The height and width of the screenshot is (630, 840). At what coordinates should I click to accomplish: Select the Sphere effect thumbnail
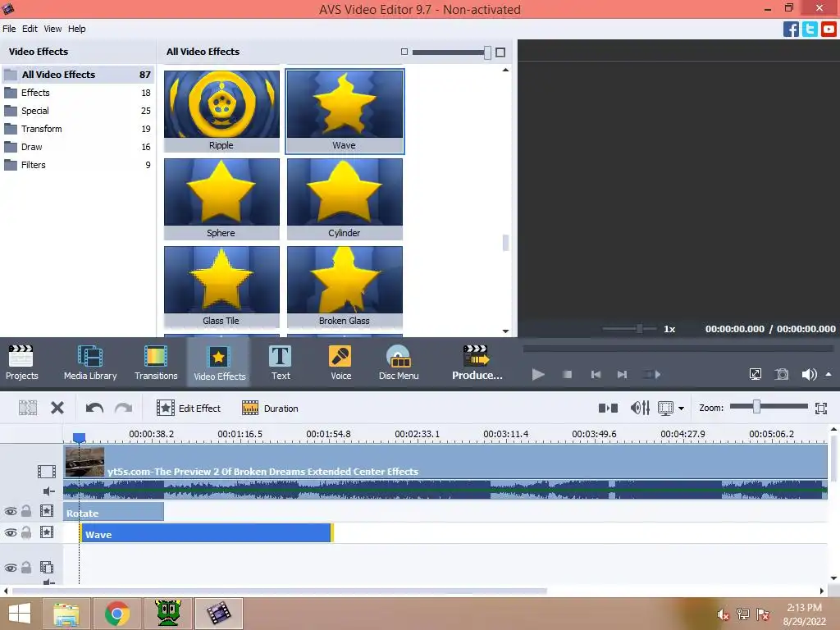tap(221, 199)
